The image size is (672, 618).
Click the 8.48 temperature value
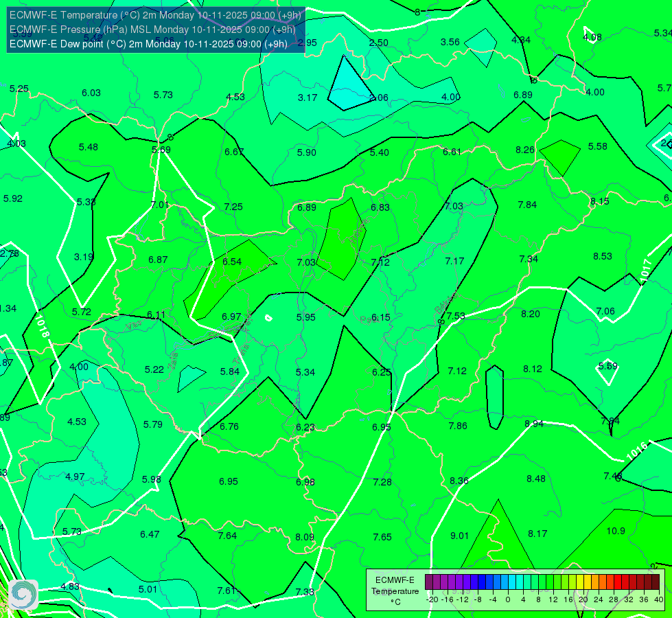click(536, 479)
